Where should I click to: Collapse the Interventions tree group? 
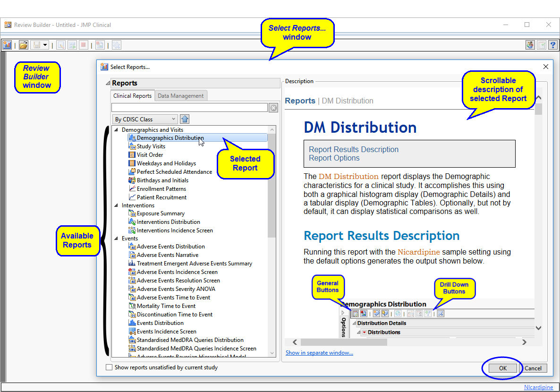tap(117, 205)
